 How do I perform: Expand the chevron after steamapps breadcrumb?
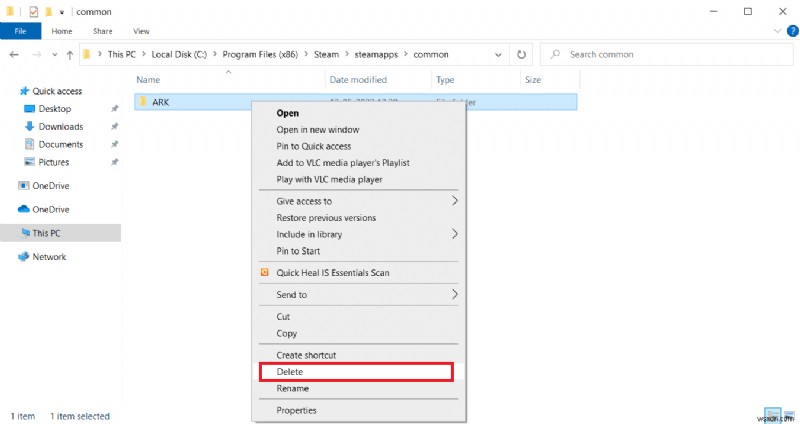click(406, 55)
